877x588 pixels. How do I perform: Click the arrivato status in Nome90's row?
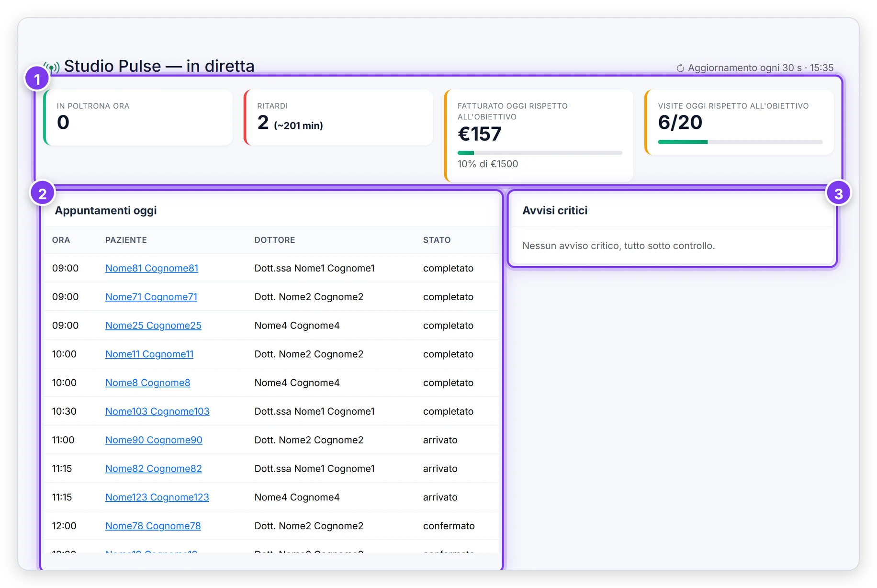click(440, 440)
